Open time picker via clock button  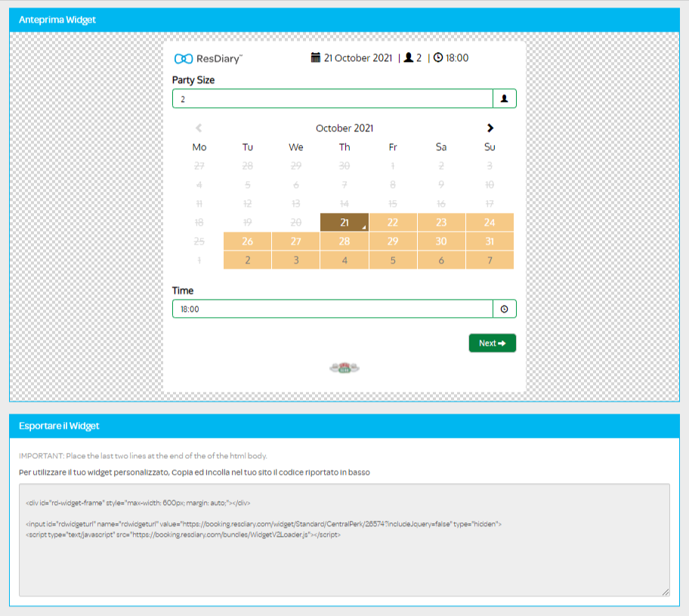[505, 309]
